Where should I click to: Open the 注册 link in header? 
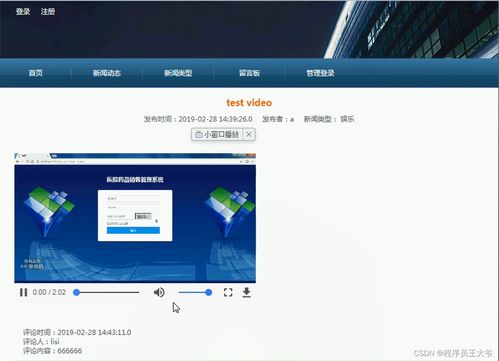48,12
